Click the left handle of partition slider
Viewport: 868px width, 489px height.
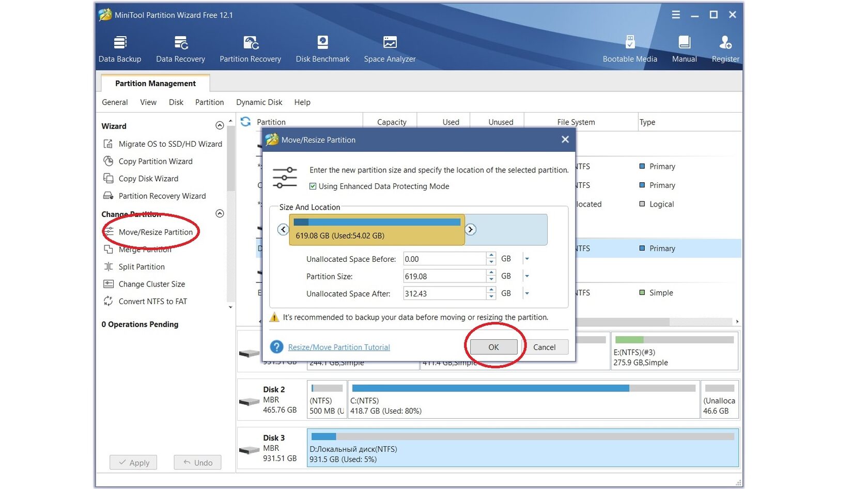point(283,229)
